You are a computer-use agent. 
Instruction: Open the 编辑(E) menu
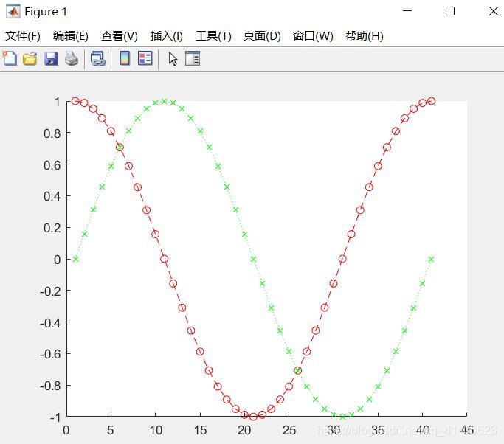click(x=71, y=36)
